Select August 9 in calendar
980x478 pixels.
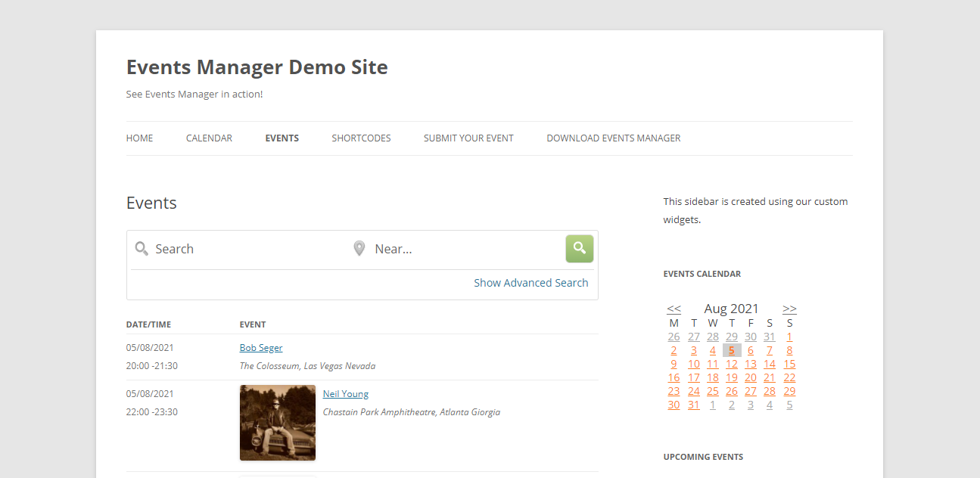point(674,364)
